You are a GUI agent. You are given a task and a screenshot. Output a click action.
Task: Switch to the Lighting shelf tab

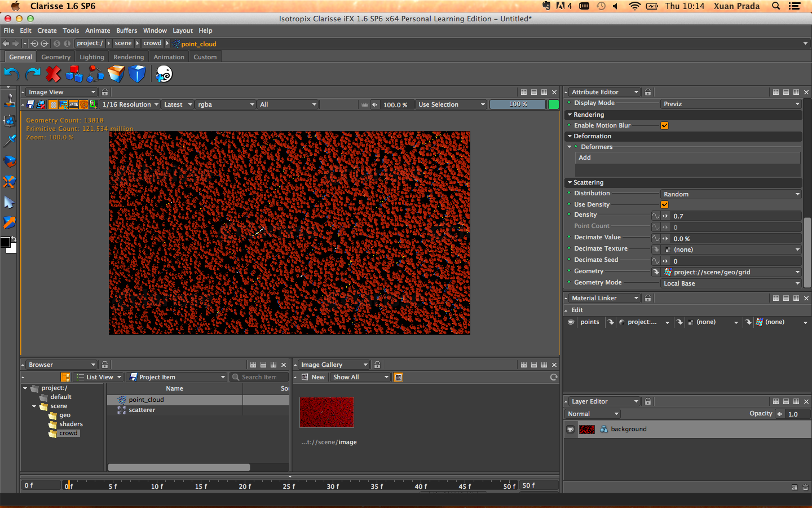pos(91,57)
